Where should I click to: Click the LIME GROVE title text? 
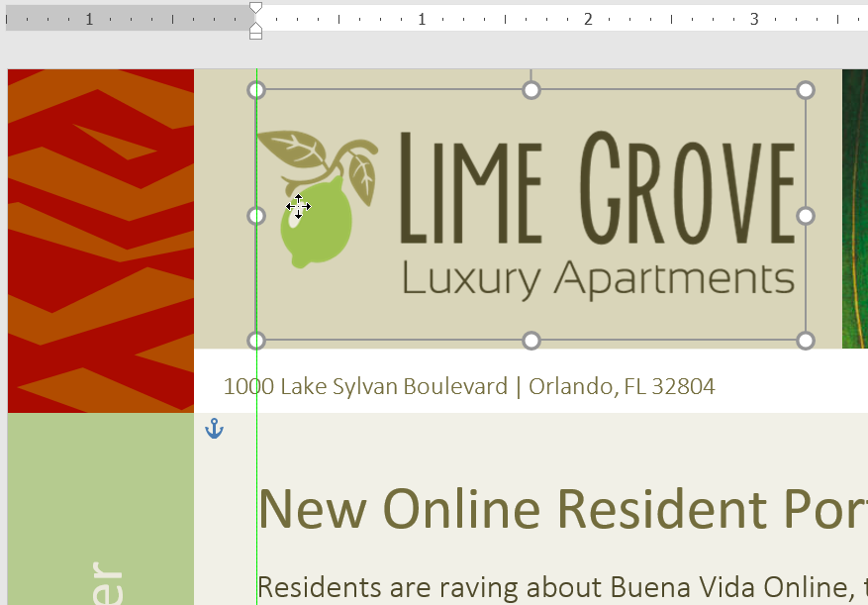pos(597,190)
